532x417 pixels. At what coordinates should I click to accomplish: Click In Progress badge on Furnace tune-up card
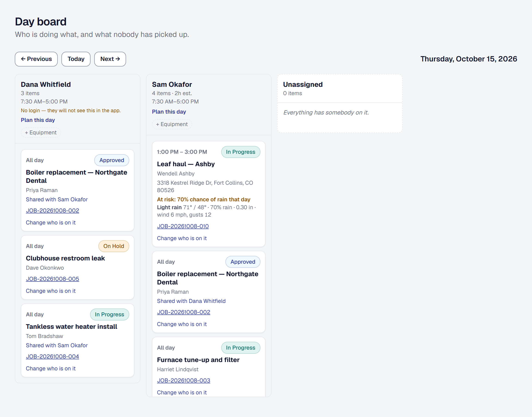tap(241, 348)
